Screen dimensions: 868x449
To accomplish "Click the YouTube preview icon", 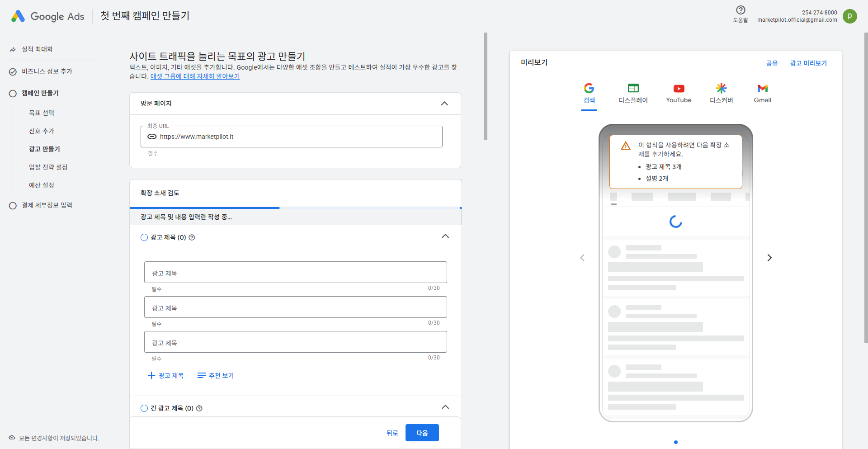I will [679, 89].
